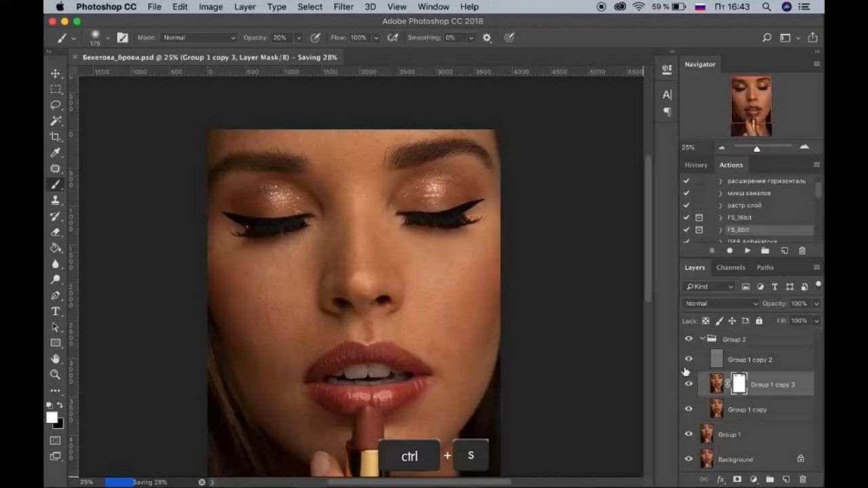Toggle visibility of Group 2 folder
Image resolution: width=868 pixels, height=488 pixels.
(688, 339)
